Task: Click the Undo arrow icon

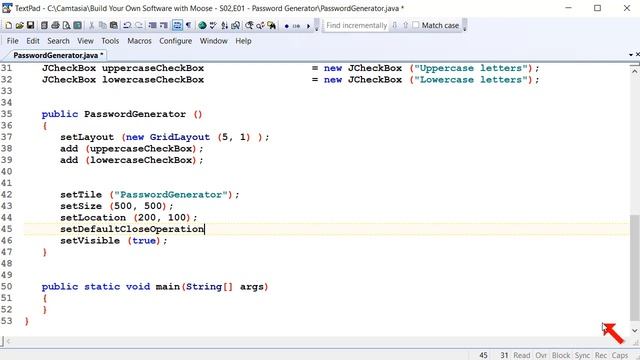Action: (127, 25)
